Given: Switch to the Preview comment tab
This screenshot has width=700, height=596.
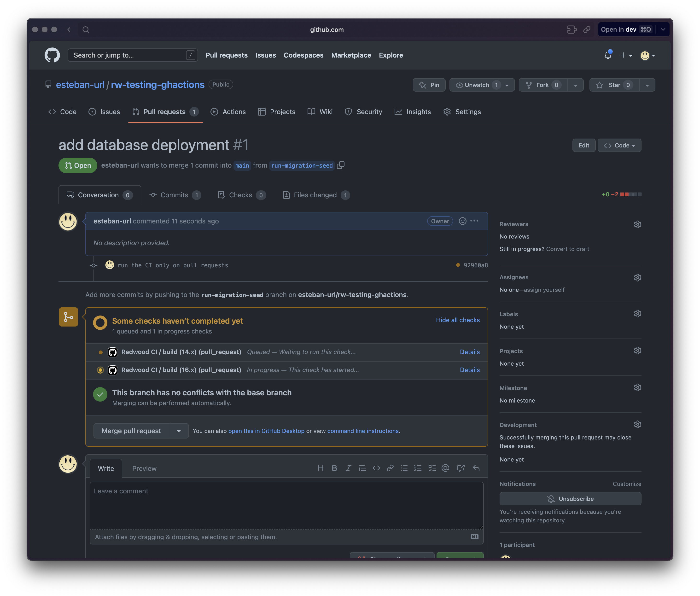Looking at the screenshot, I should point(144,468).
